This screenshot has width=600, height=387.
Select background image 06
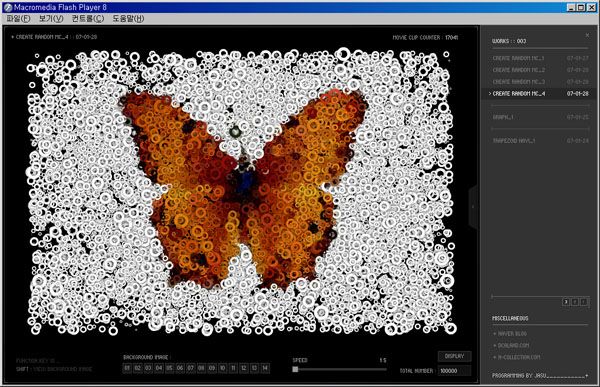coord(180,368)
